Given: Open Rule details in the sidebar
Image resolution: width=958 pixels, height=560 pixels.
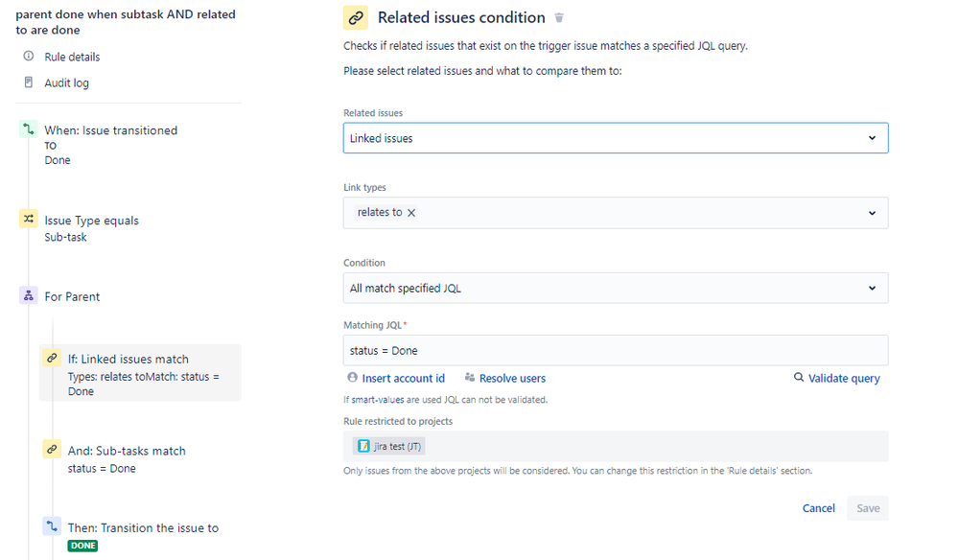Looking at the screenshot, I should (72, 58).
